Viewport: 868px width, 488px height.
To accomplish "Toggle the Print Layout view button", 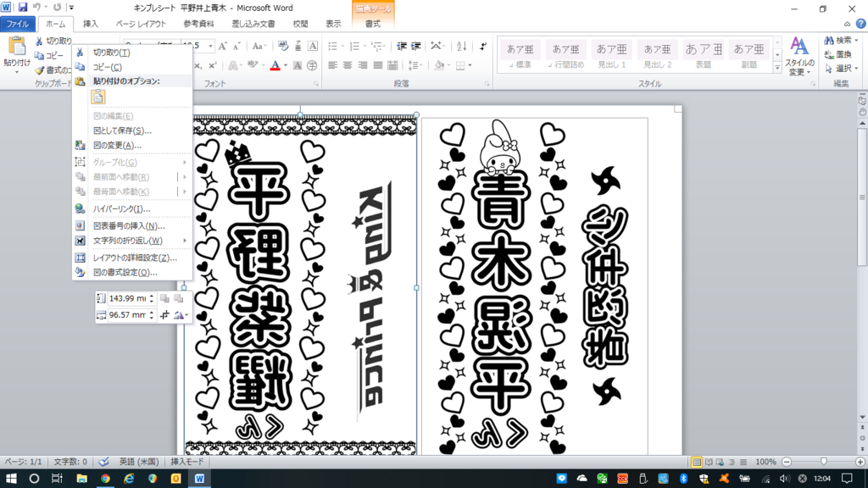I will tap(697, 462).
